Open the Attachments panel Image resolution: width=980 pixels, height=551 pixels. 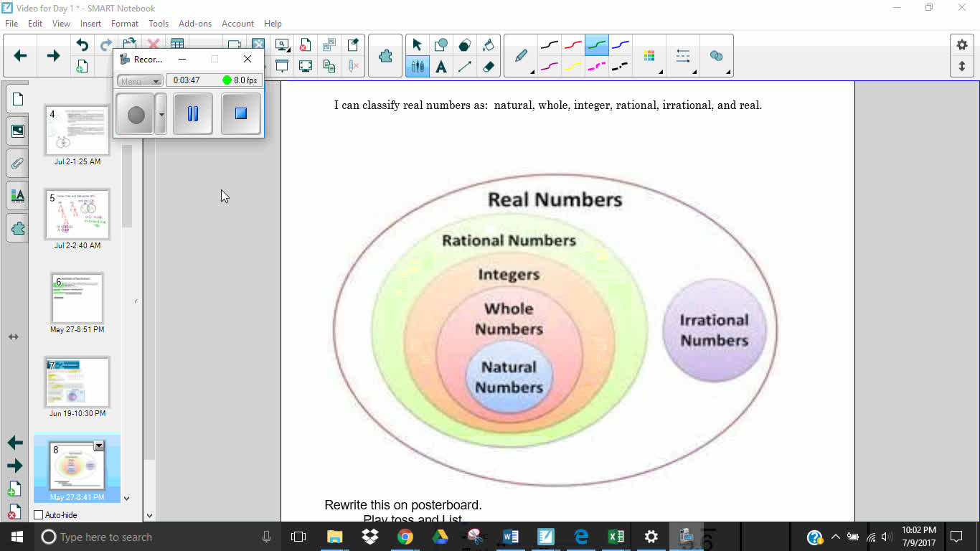[x=17, y=163]
